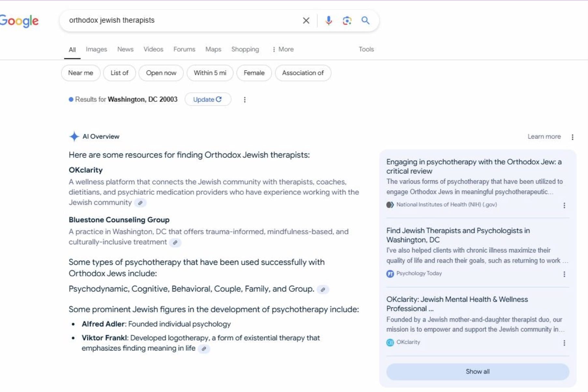The width and height of the screenshot is (588, 392).
Task: Open source link icon after psychotherapy types list
Action: (323, 290)
